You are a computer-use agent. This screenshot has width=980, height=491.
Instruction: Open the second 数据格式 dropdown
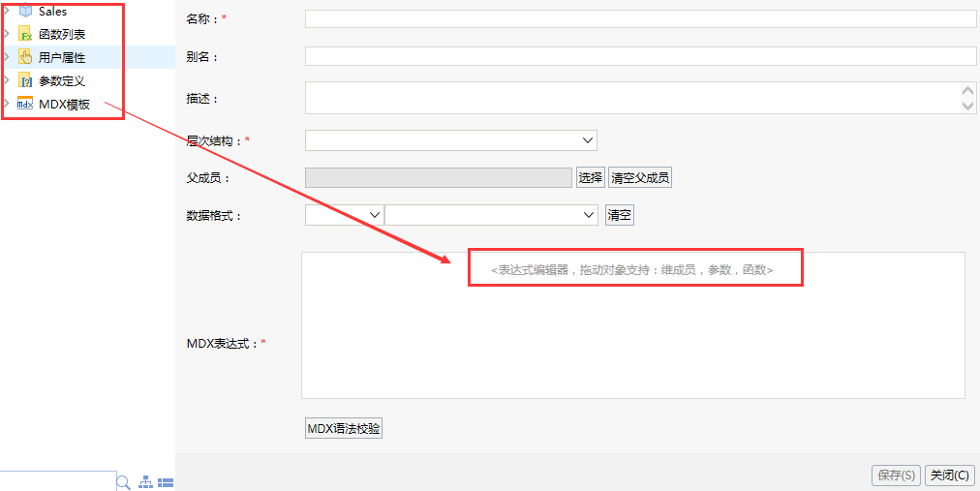[x=492, y=215]
